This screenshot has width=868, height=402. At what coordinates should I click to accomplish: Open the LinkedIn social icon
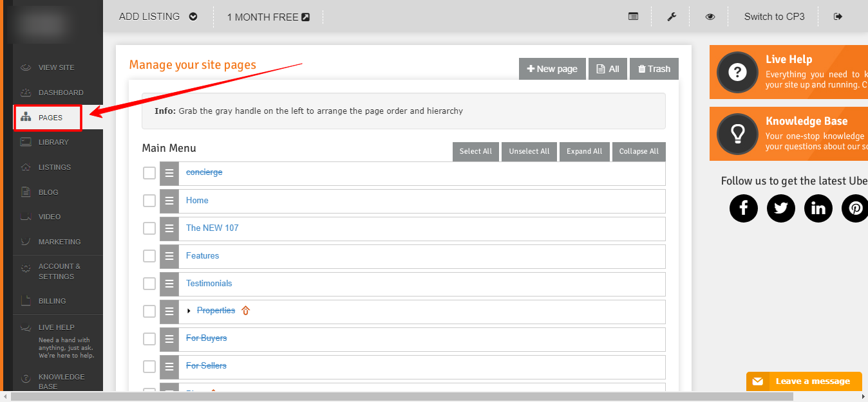[x=818, y=208]
